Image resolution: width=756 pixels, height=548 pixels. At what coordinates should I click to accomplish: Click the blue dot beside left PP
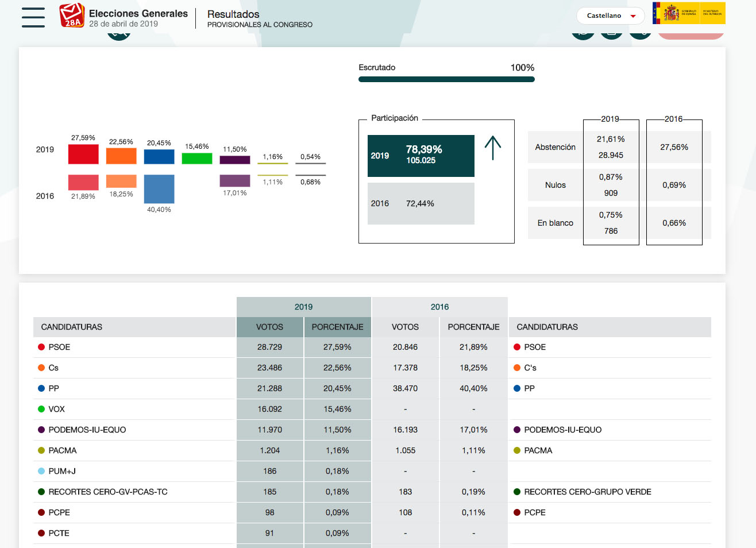tap(41, 388)
